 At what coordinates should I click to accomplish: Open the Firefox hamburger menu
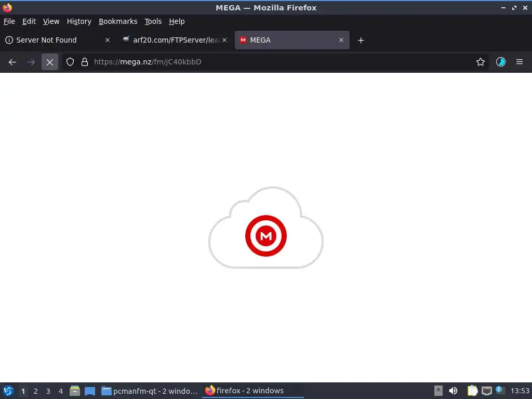pos(520,62)
